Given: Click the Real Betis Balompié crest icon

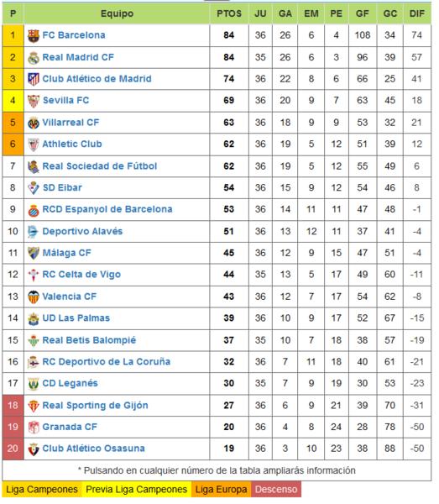Looking at the screenshot, I should click(x=34, y=340).
